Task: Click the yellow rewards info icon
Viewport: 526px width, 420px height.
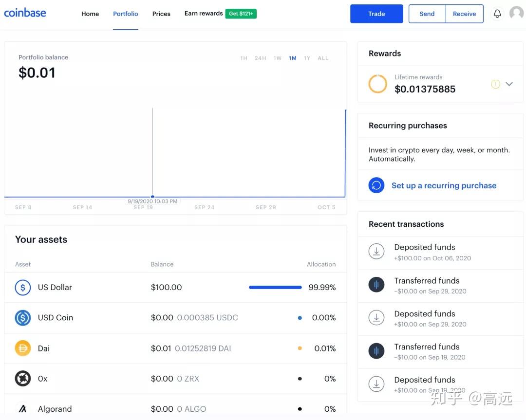Action: [x=495, y=84]
